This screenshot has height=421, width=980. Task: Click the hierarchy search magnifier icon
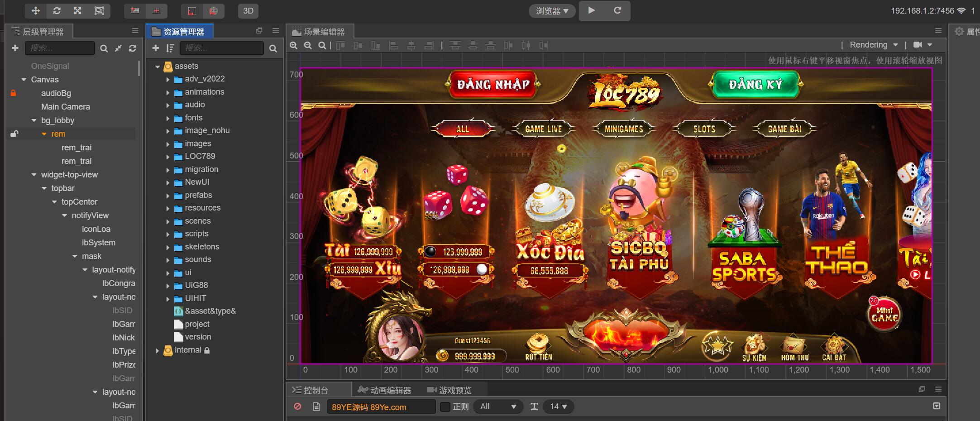[x=104, y=48]
